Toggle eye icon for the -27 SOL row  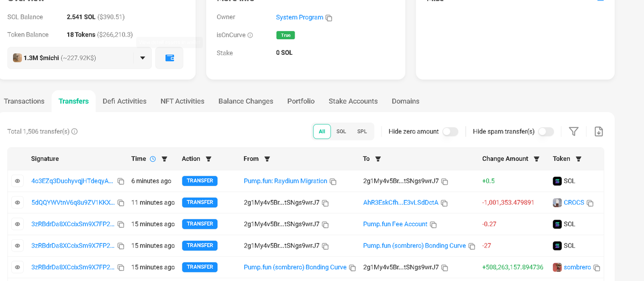pos(18,246)
